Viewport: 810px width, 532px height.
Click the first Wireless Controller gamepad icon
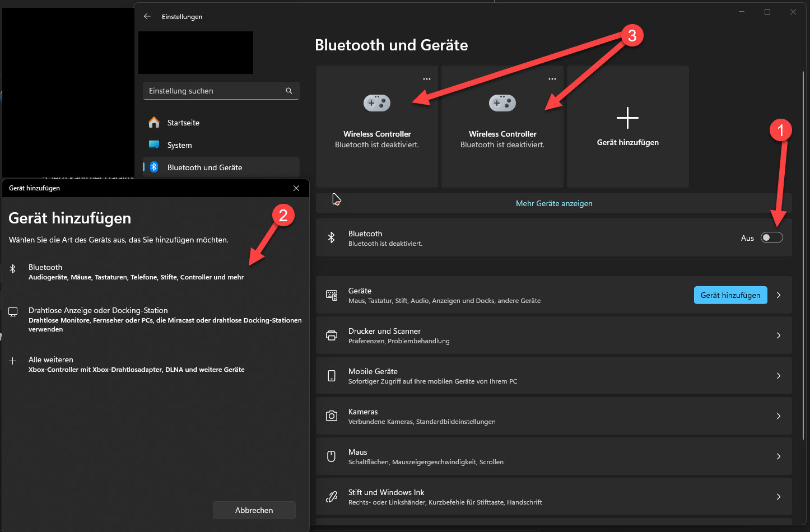(377, 103)
